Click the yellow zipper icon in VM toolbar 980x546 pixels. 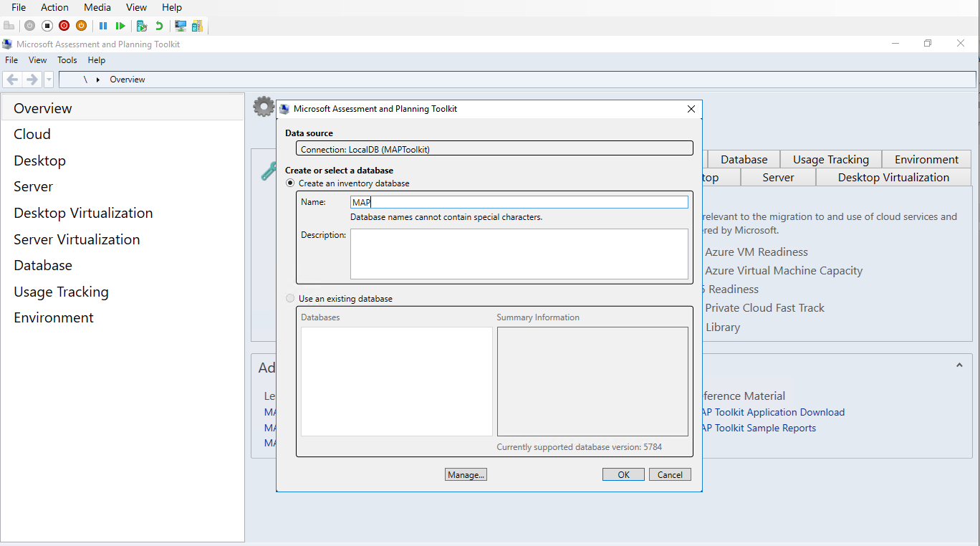(197, 26)
